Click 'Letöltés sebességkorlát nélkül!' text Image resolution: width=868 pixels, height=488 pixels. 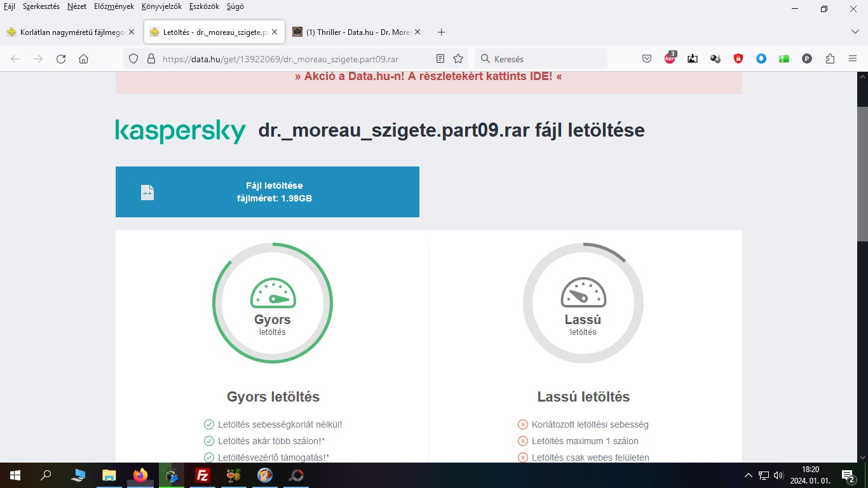click(280, 424)
